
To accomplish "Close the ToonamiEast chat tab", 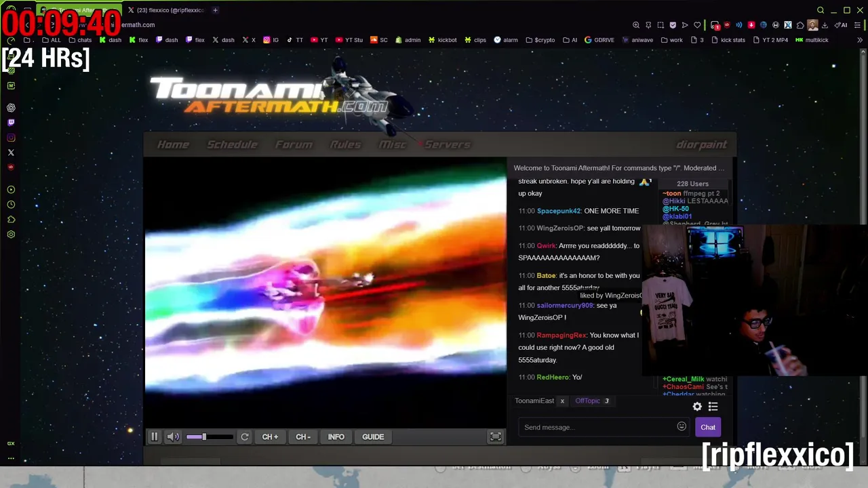I will [x=562, y=401].
